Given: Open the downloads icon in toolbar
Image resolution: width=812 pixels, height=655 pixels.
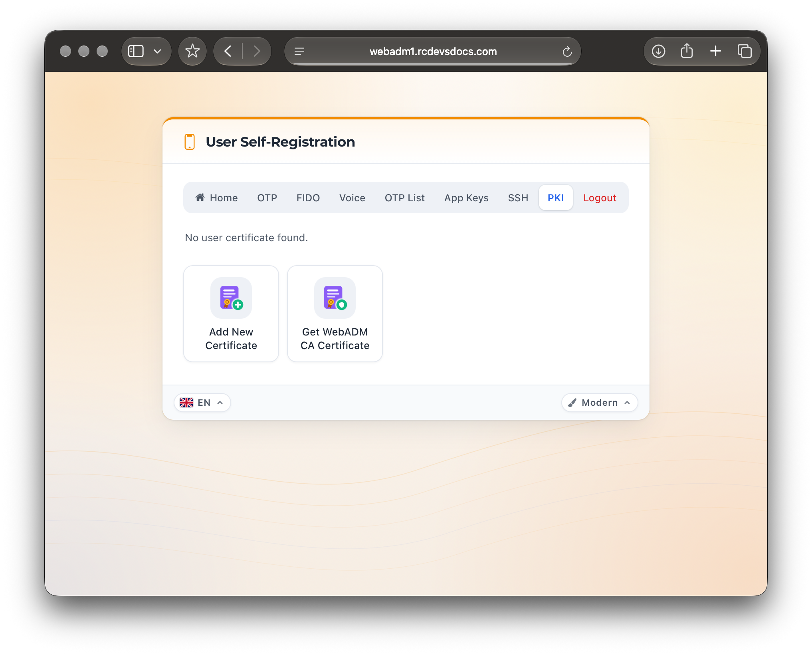Looking at the screenshot, I should tap(658, 51).
